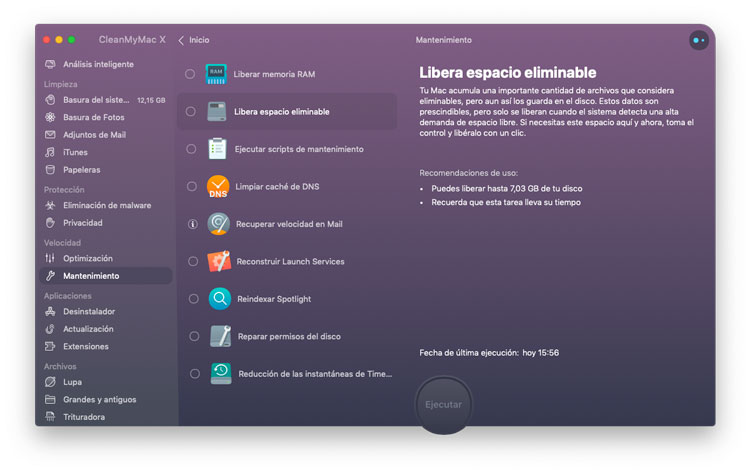Click the Papeleras bin icon
The width and height of the screenshot is (750, 472).
(x=50, y=170)
